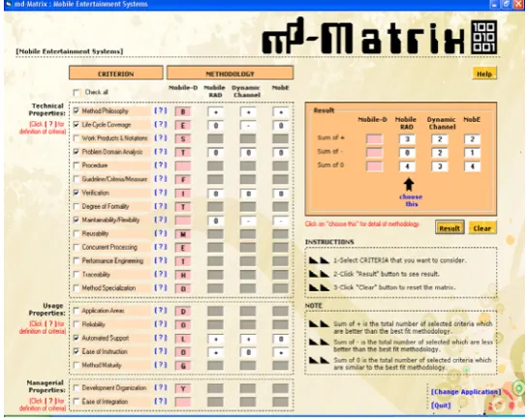This screenshot has height=420, width=526.
Task: Check Performance Engineering criterion
Action: click(77, 260)
